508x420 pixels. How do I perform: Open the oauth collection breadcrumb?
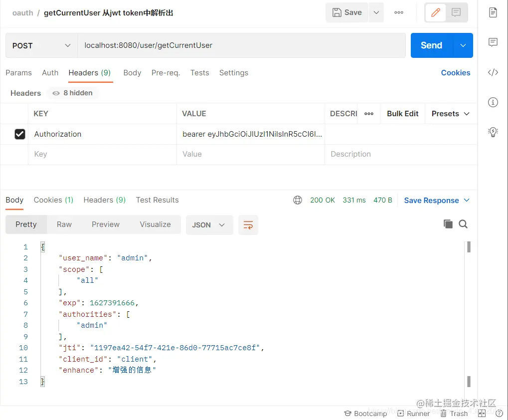tap(22, 13)
